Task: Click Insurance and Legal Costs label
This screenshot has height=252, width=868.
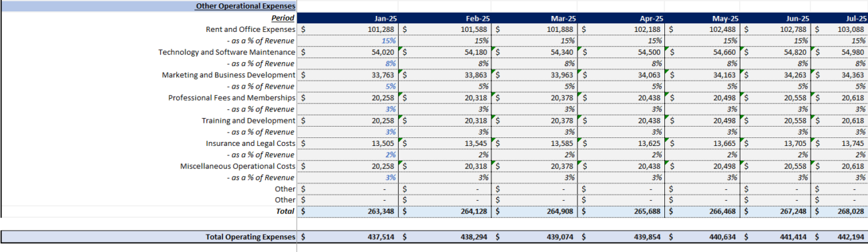Action: click(250, 143)
